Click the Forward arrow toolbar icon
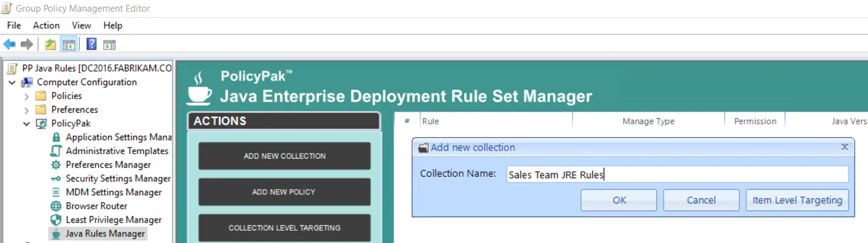Image resolution: width=868 pixels, height=243 pixels. [x=26, y=44]
